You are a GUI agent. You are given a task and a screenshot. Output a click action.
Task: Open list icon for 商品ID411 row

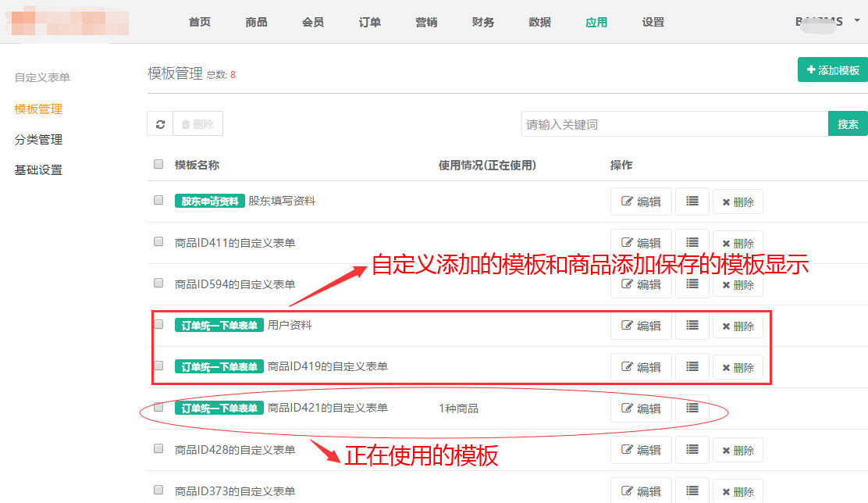692,242
